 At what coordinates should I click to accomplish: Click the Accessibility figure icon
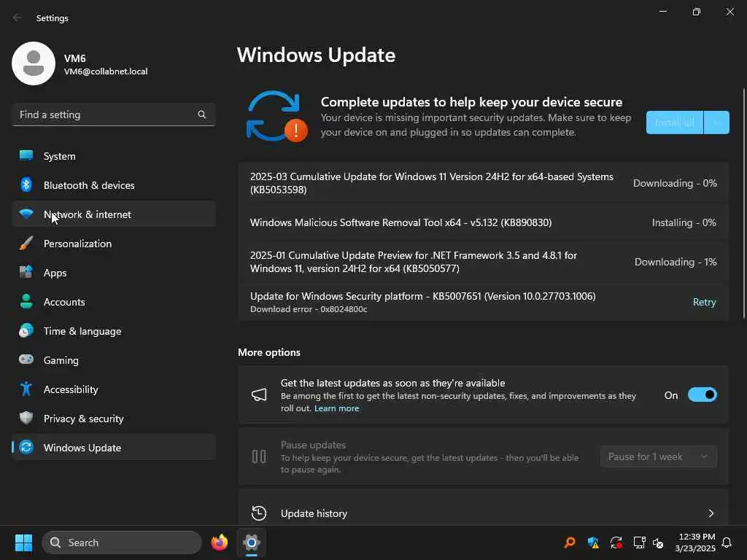click(26, 389)
